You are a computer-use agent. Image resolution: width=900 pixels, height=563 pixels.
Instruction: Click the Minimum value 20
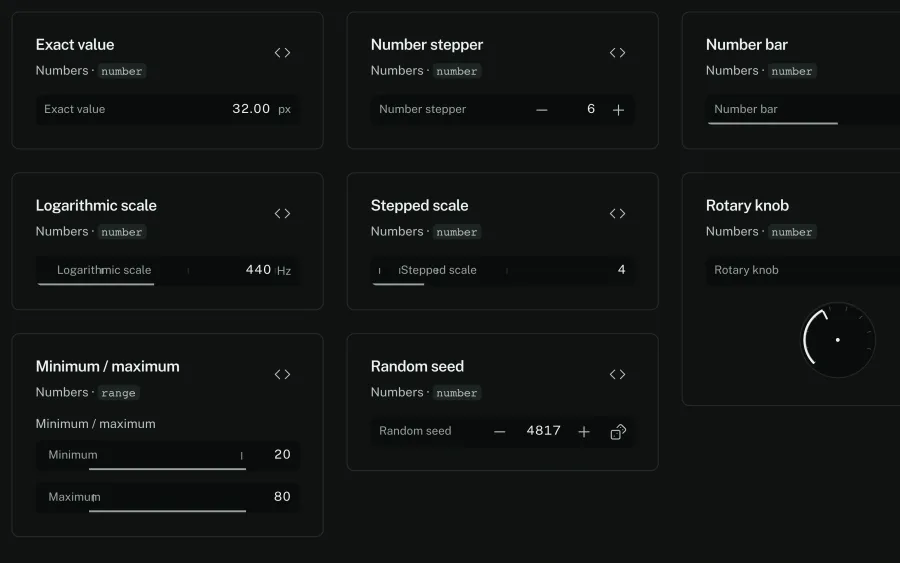coord(282,454)
